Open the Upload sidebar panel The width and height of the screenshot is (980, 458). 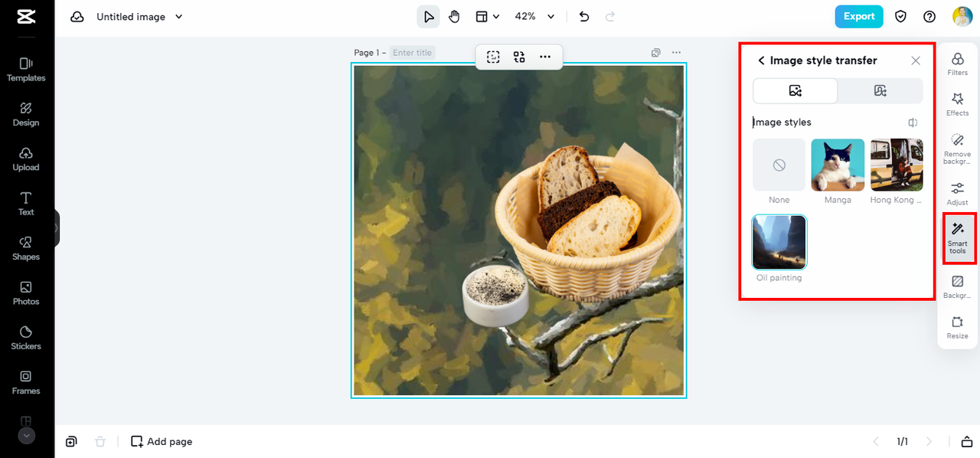(x=26, y=159)
